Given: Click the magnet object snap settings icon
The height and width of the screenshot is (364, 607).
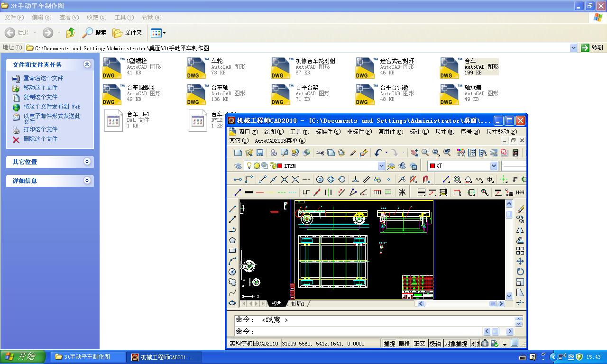Looking at the screenshot, I should (x=426, y=179).
